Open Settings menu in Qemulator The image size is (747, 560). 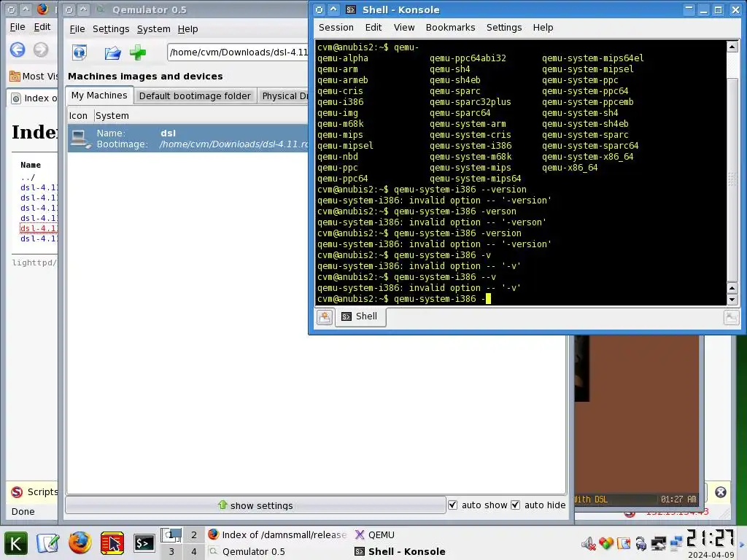(111, 29)
